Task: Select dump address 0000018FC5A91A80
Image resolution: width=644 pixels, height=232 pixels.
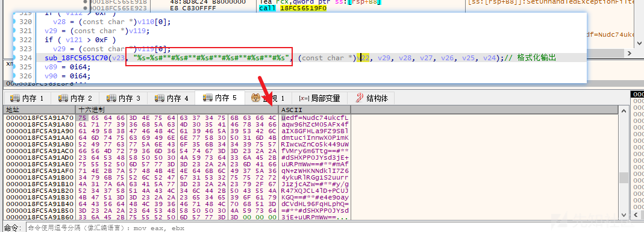Action: pos(39,124)
